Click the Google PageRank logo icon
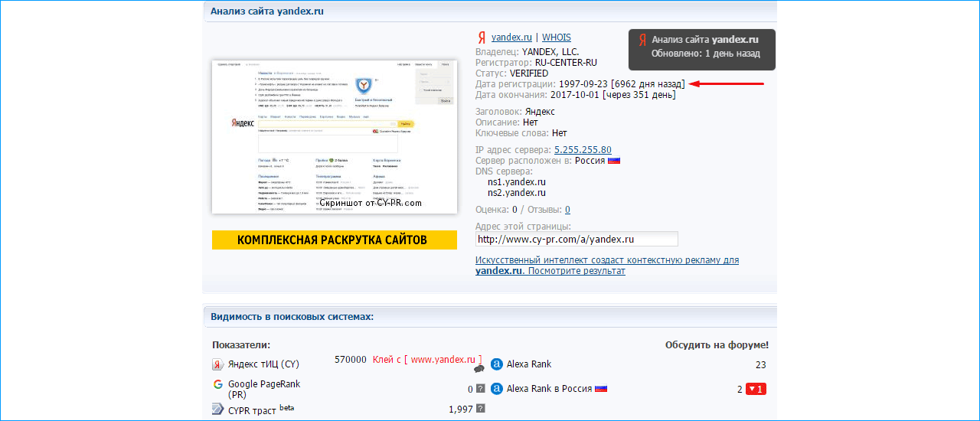This screenshot has height=421, width=980. coord(218,384)
